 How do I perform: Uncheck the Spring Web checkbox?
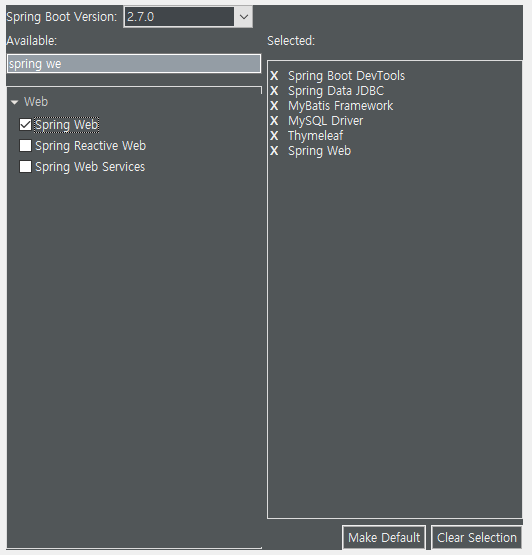pyautogui.click(x=25, y=125)
